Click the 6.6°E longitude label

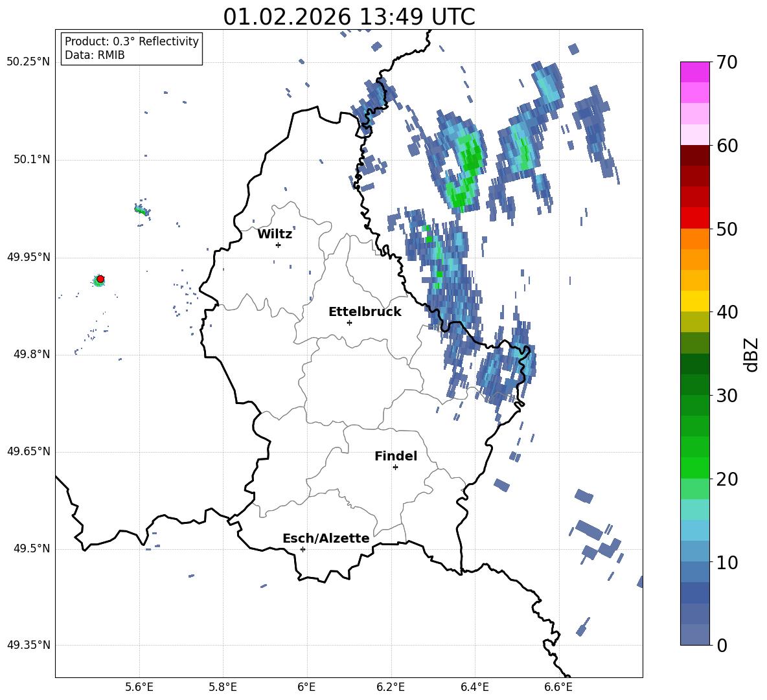[x=558, y=687]
